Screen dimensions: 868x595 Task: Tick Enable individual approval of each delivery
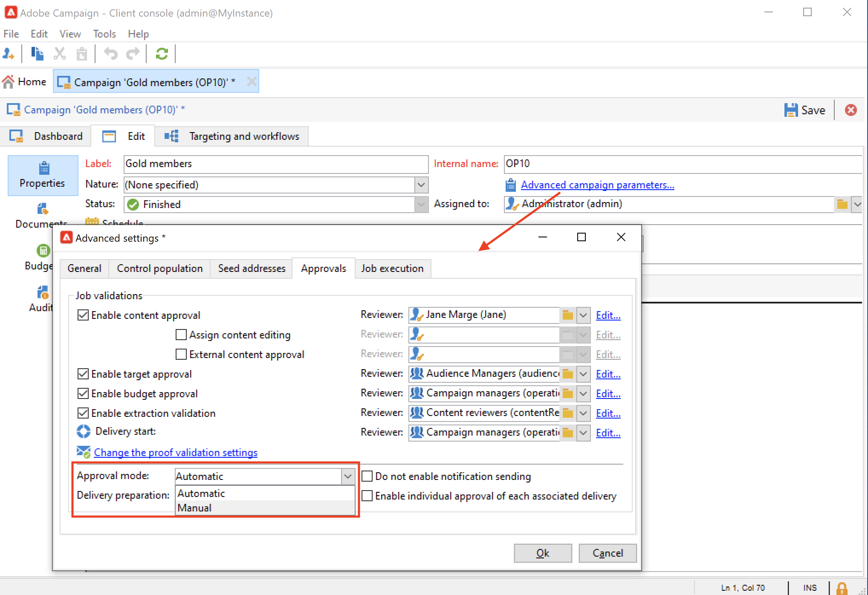(x=367, y=496)
